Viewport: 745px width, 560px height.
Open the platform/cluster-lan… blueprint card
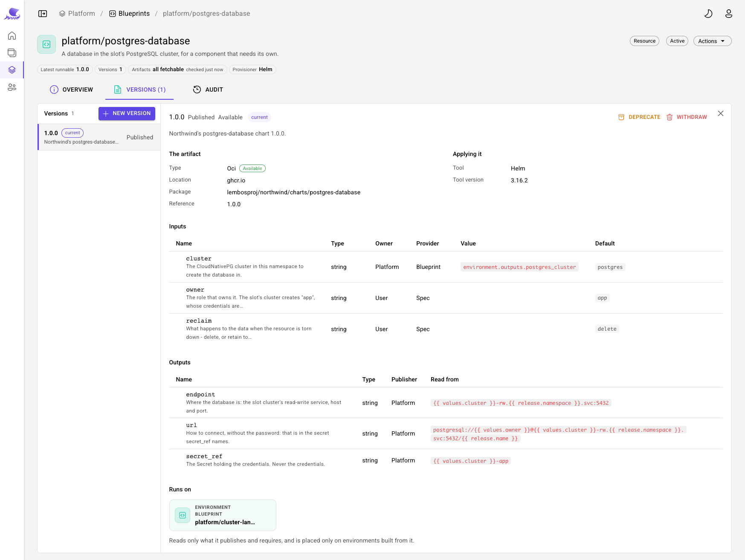click(223, 515)
